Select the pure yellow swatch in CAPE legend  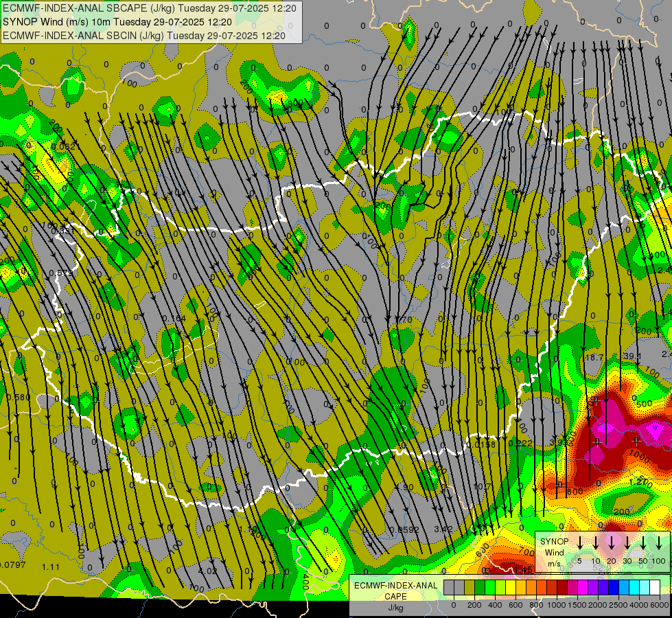(x=511, y=588)
